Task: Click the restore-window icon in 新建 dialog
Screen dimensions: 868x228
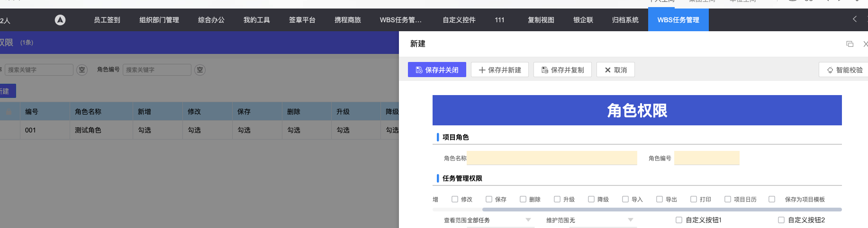Action: (x=850, y=44)
